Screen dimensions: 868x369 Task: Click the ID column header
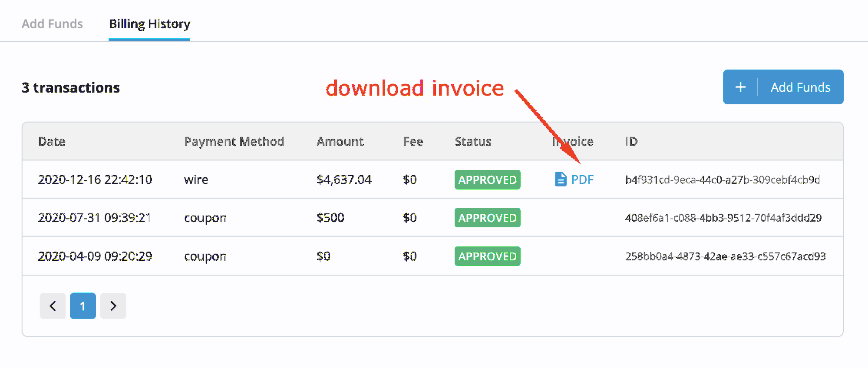click(x=631, y=142)
